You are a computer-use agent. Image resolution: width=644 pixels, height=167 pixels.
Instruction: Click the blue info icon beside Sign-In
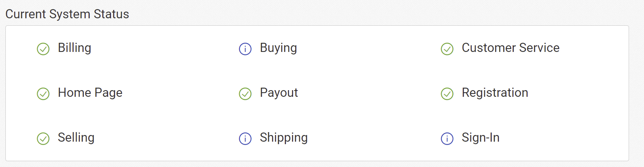coord(447,139)
